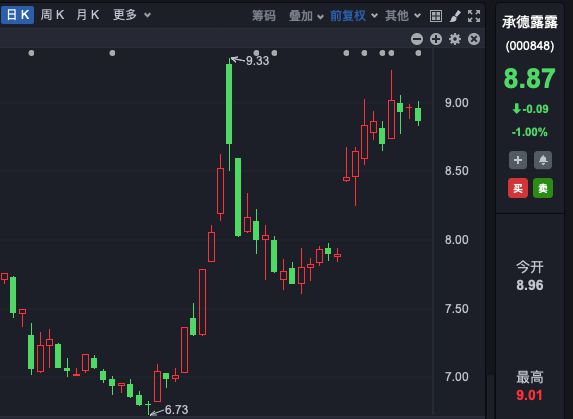This screenshot has height=419, width=573.
Task: Click the event marker above 9.33 peak
Action: (256, 53)
